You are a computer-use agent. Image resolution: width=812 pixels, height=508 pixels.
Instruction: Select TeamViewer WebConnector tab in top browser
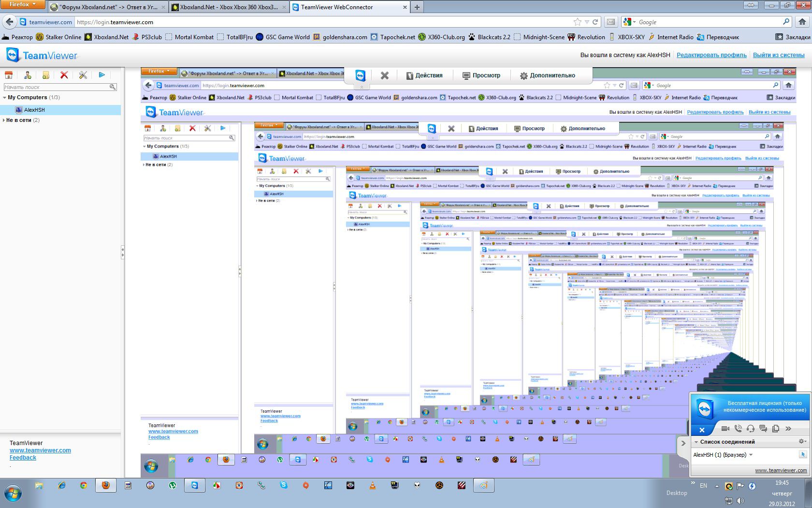[349, 7]
